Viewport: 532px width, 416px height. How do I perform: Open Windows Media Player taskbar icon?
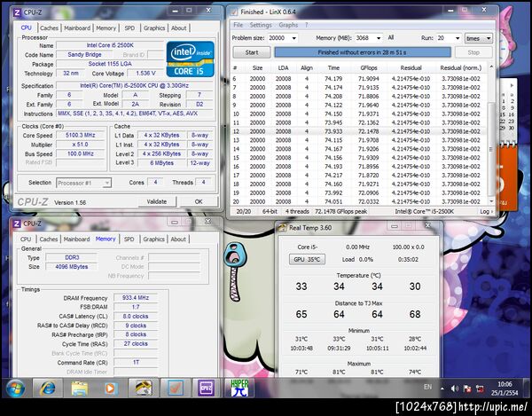tap(111, 388)
